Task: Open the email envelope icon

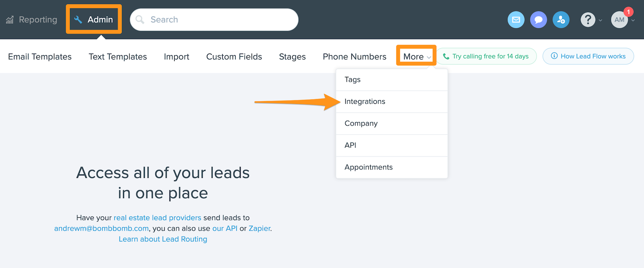Action: 516,20
